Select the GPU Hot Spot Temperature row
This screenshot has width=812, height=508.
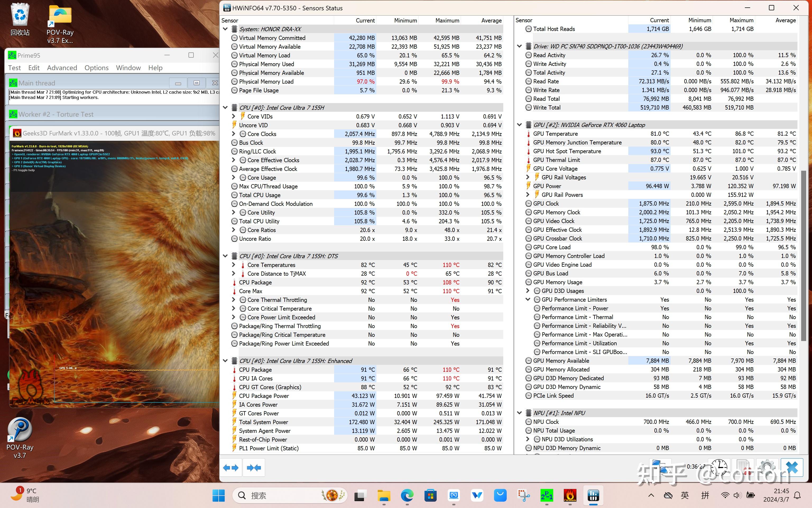661,151
